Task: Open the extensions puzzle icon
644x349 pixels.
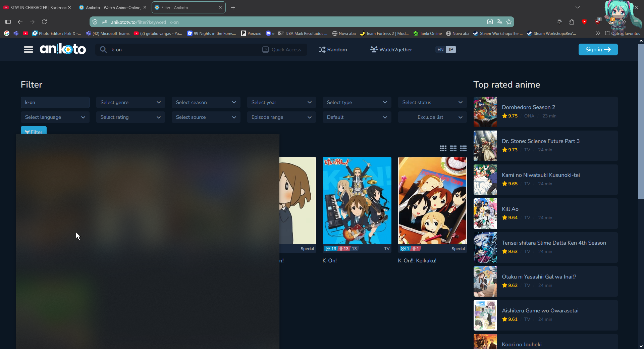Action: [x=572, y=22]
